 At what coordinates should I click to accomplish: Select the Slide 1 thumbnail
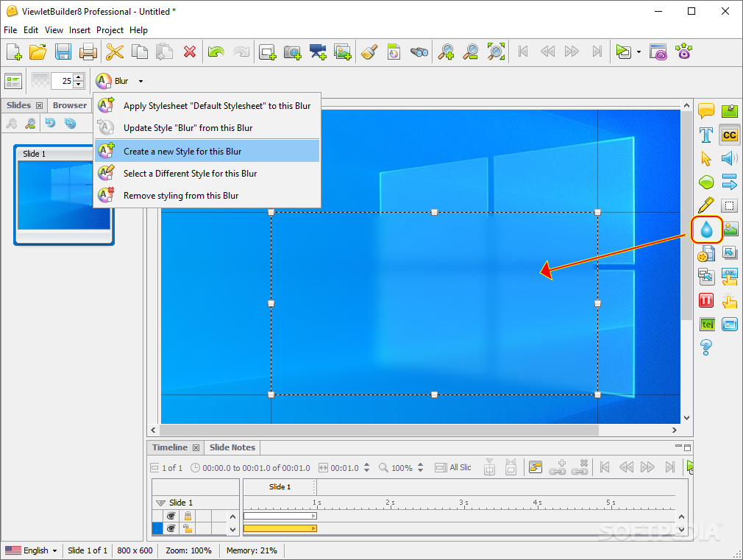(x=64, y=195)
